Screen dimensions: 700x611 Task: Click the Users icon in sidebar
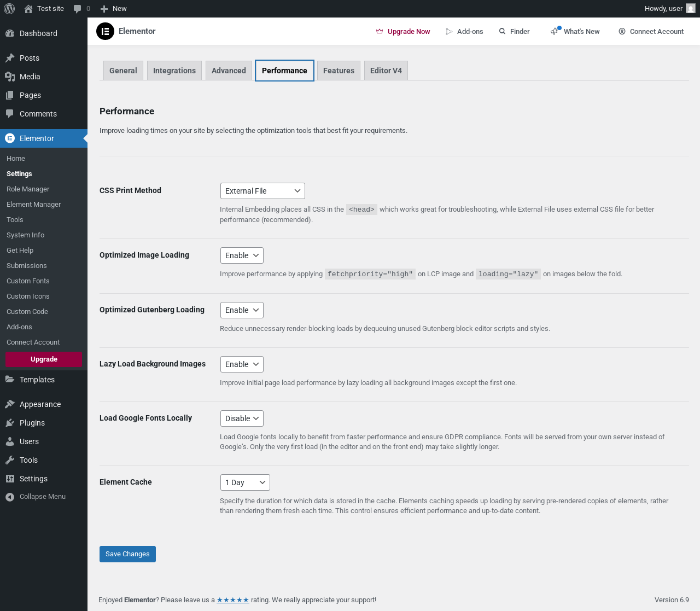pos(10,441)
